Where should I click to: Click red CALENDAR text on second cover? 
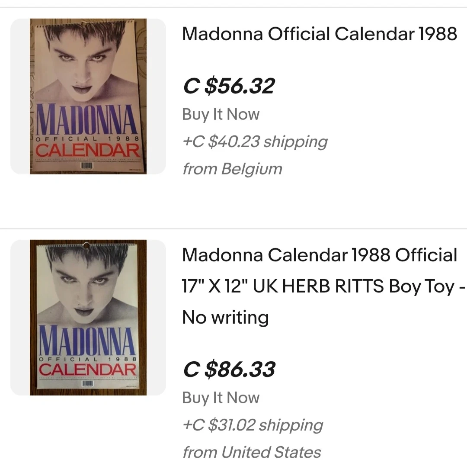point(88,370)
